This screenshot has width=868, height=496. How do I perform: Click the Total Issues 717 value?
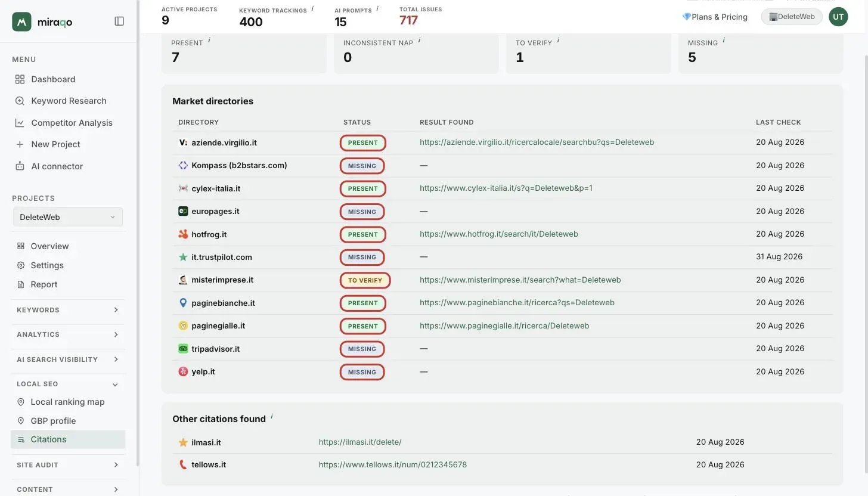pos(408,20)
